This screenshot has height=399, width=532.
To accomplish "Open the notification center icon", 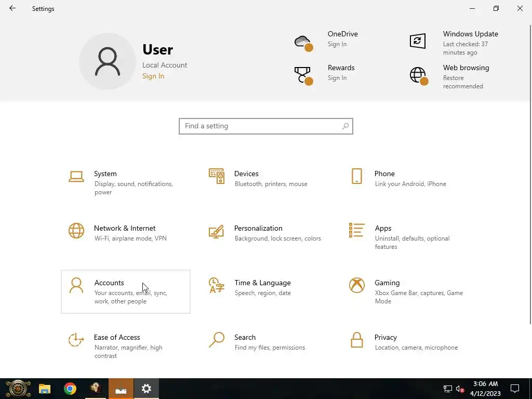I will click(x=515, y=389).
